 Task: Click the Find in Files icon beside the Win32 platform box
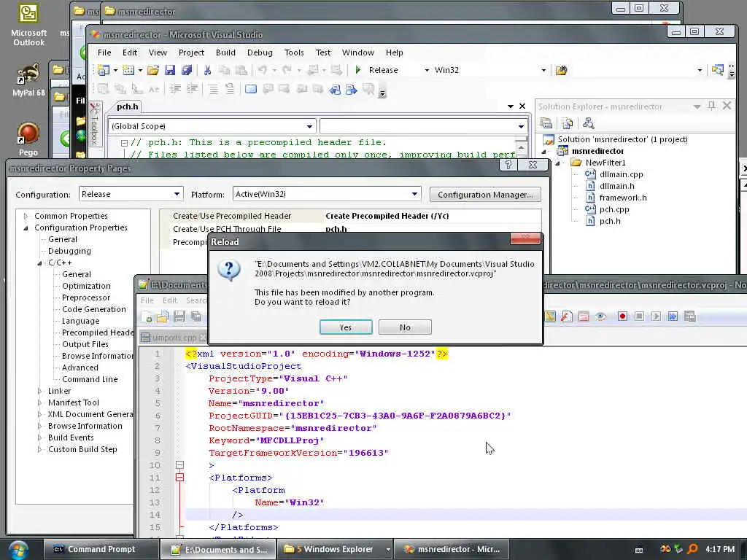[561, 71]
